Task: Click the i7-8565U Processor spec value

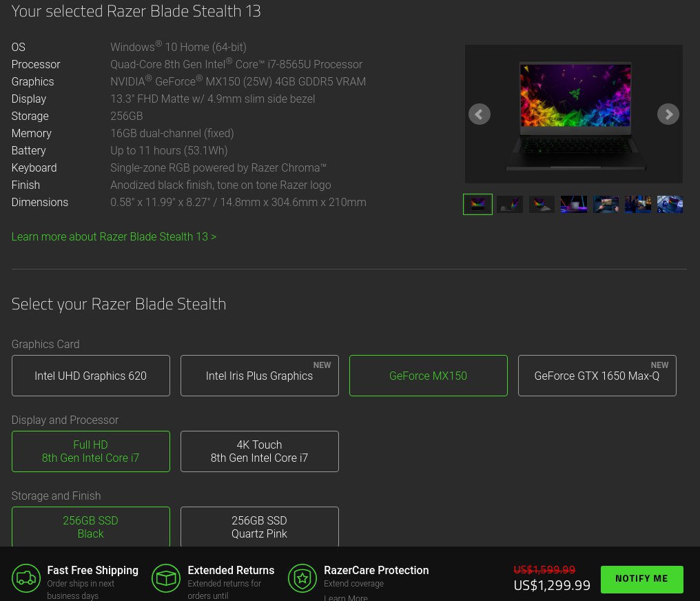Action: tap(236, 64)
